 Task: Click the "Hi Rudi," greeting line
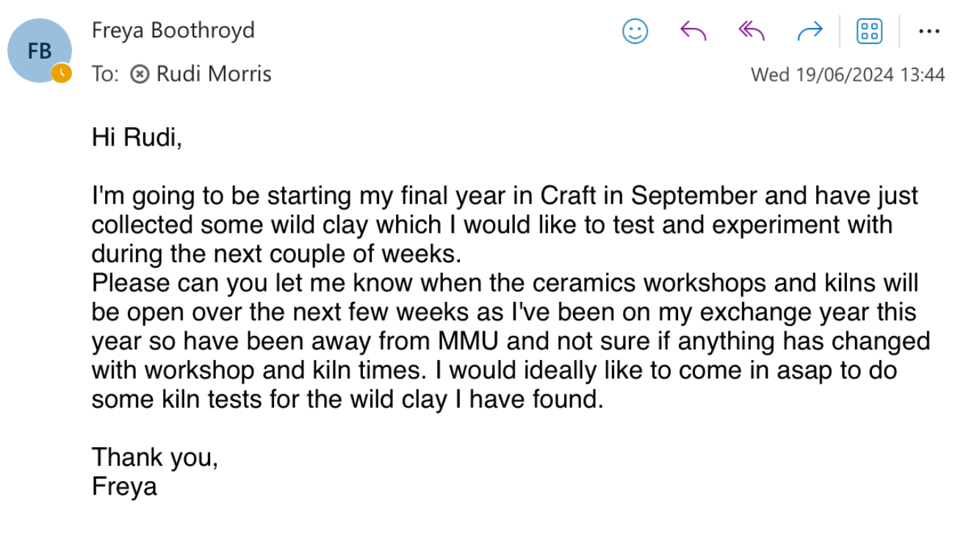137,137
